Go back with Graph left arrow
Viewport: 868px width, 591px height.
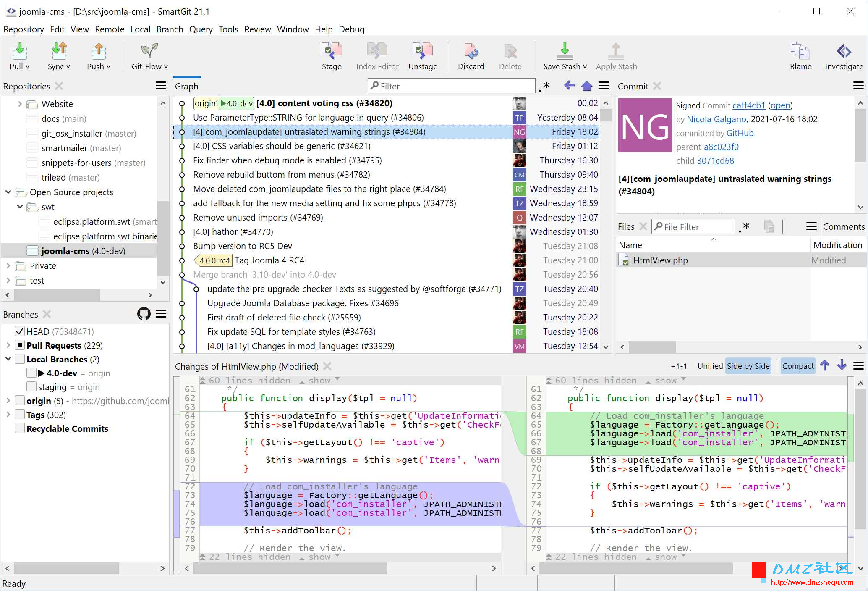[569, 86]
